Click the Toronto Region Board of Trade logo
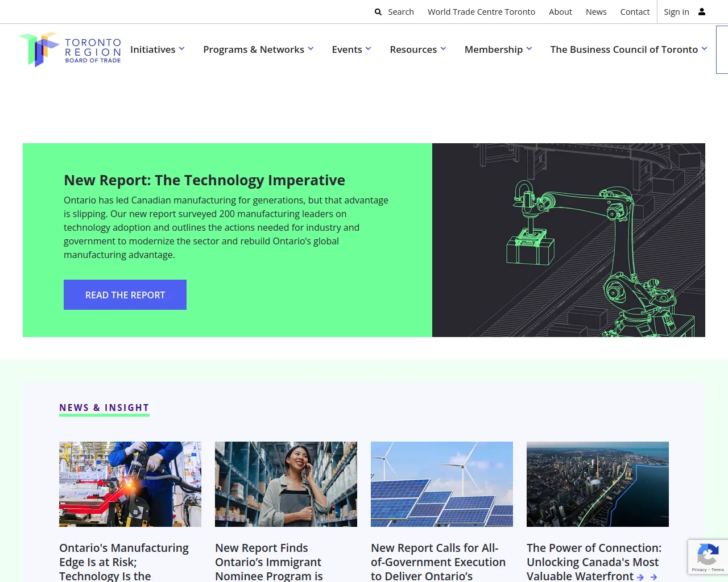Image resolution: width=728 pixels, height=582 pixels. [70, 50]
